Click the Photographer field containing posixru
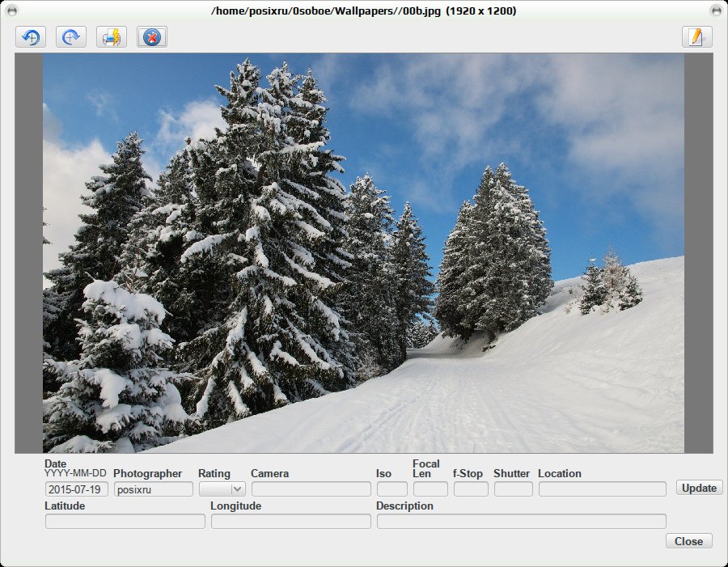728x567 pixels. 154,489
